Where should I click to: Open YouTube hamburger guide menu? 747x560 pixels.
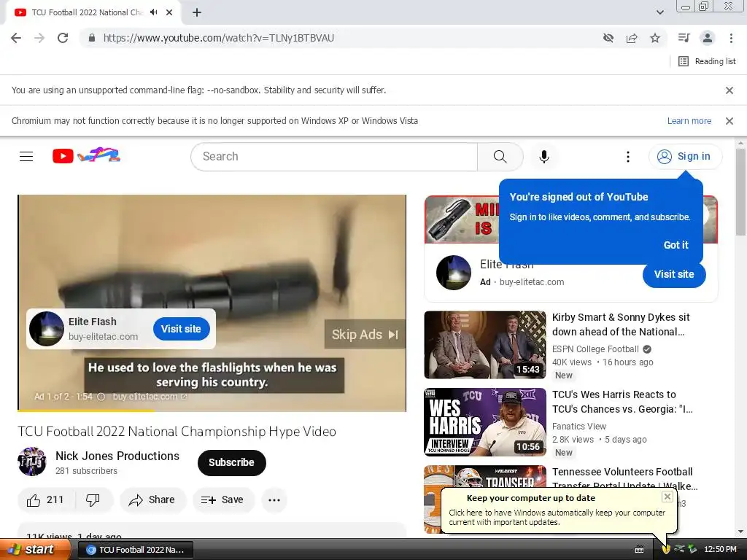(26, 156)
